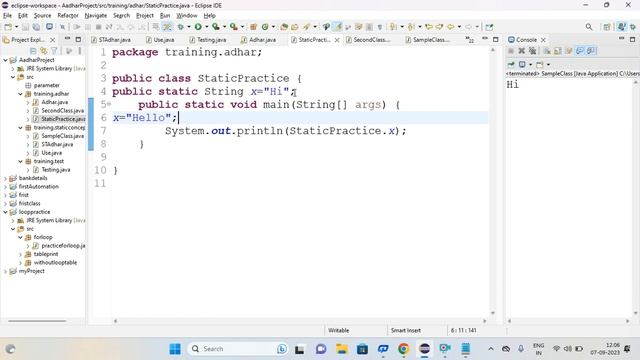The height and width of the screenshot is (360, 640).
Task: Switch to the Testing.java editor tab
Action: [208, 40]
